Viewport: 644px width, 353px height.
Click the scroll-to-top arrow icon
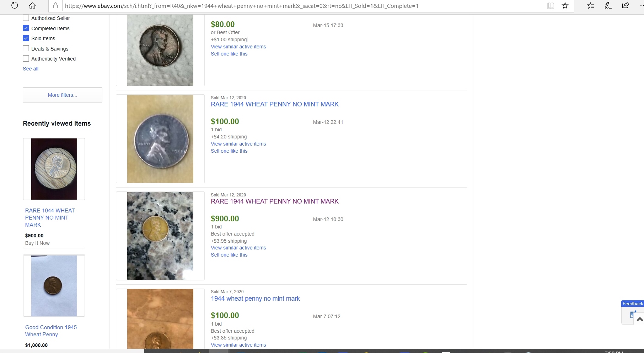pyautogui.click(x=640, y=319)
